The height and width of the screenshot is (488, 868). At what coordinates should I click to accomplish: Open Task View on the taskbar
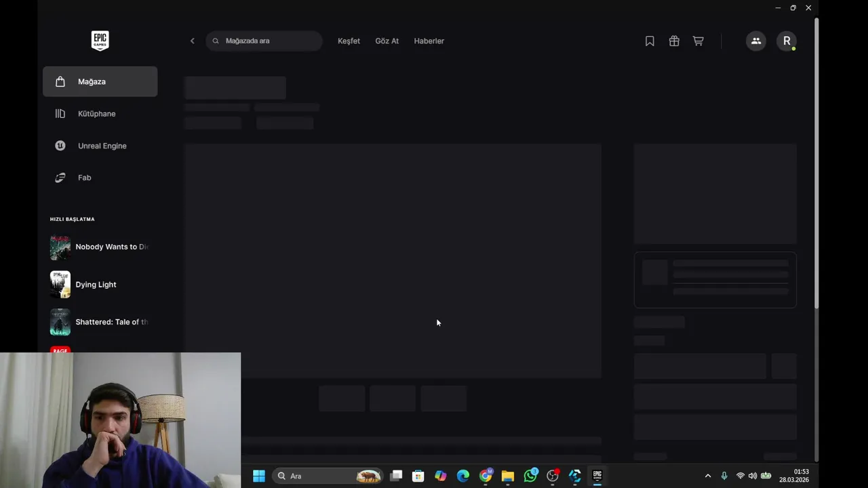396,476
